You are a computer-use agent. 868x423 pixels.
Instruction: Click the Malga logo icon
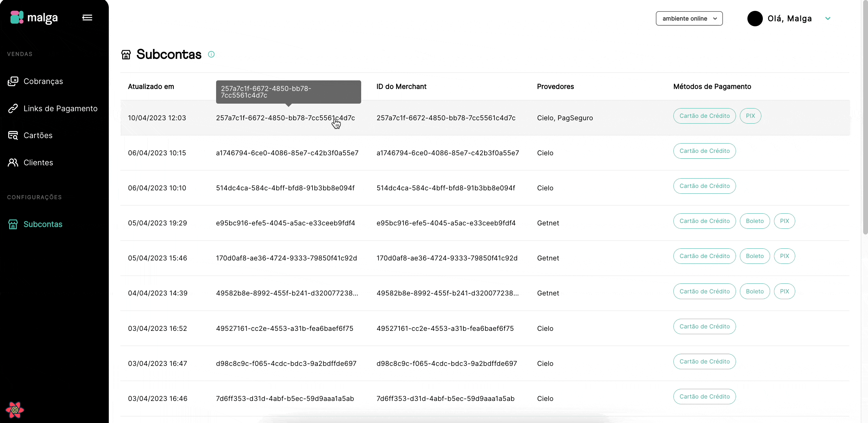pyautogui.click(x=17, y=18)
